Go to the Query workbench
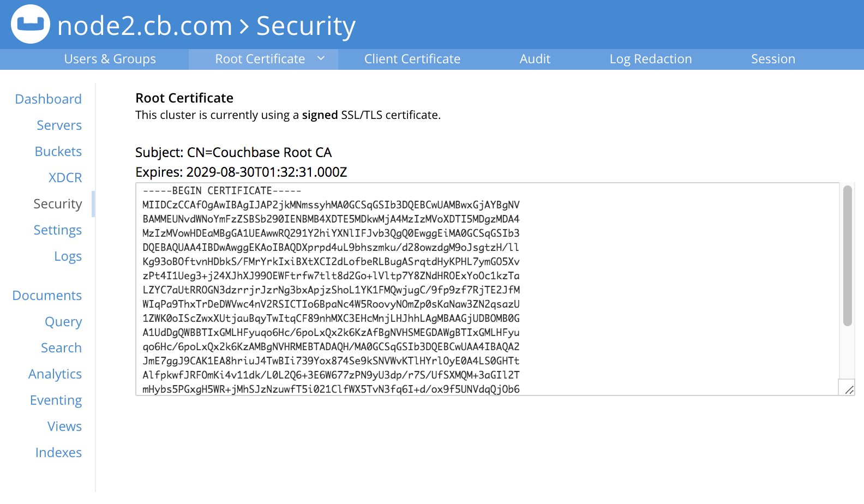Screen dimensions: 864x504 click(x=63, y=322)
